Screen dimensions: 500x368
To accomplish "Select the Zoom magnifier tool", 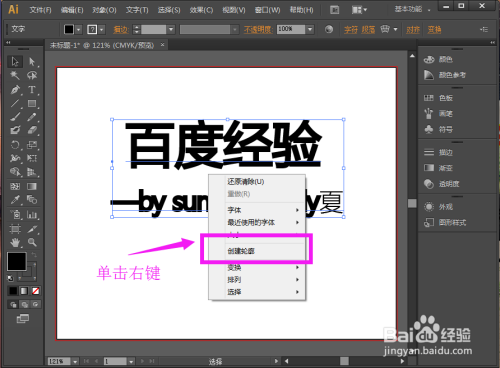I will 32,242.
